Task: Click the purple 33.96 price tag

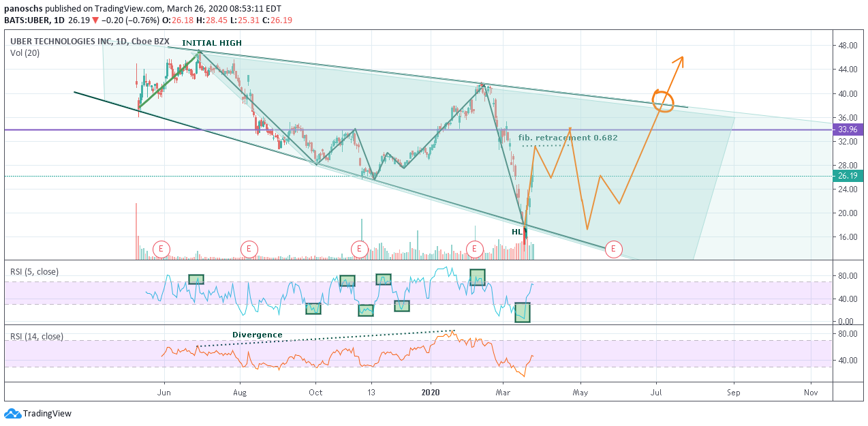Action: (x=850, y=130)
